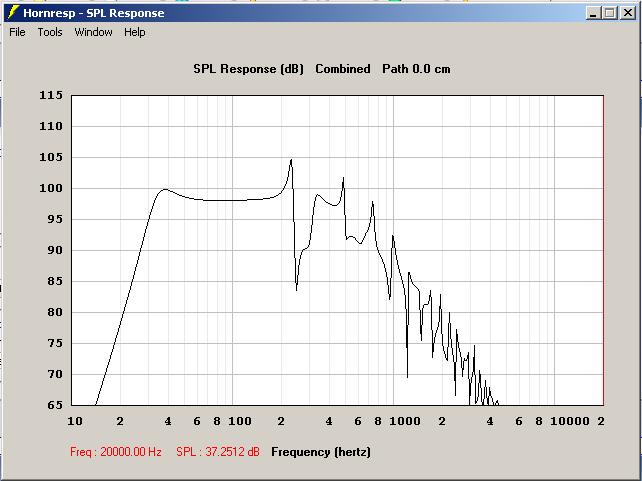Click the 'SPL Response (dB)' chart title
This screenshot has width=642, height=481.
coord(249,69)
